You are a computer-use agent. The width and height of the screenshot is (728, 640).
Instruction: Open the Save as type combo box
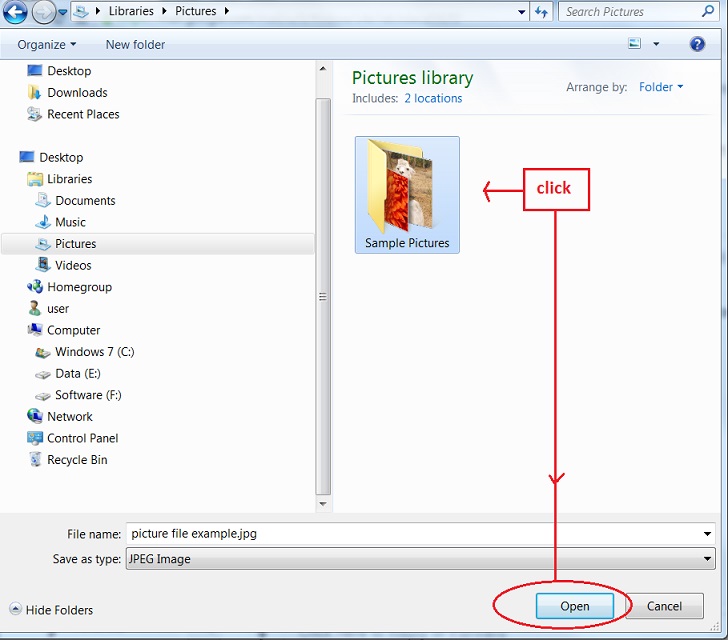coord(420,559)
